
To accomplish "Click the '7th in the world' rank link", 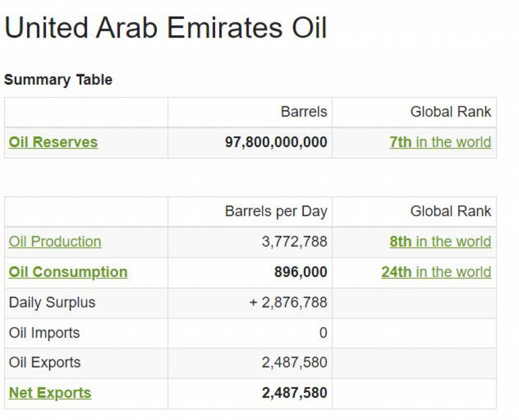I will [440, 142].
